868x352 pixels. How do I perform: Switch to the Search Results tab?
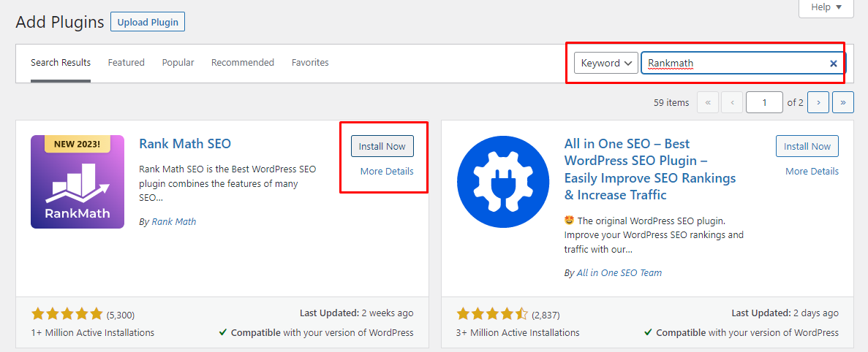pyautogui.click(x=61, y=63)
